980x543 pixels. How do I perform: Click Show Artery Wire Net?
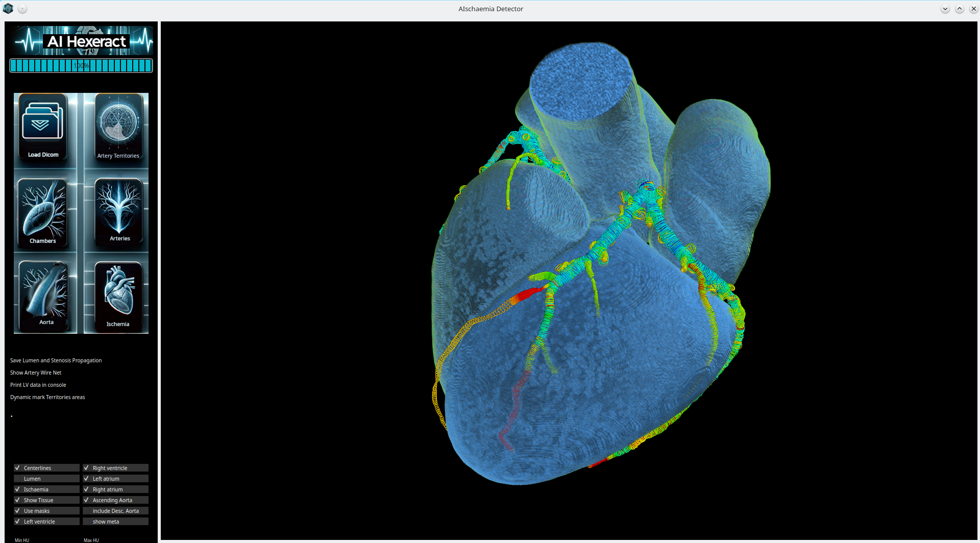(x=35, y=373)
